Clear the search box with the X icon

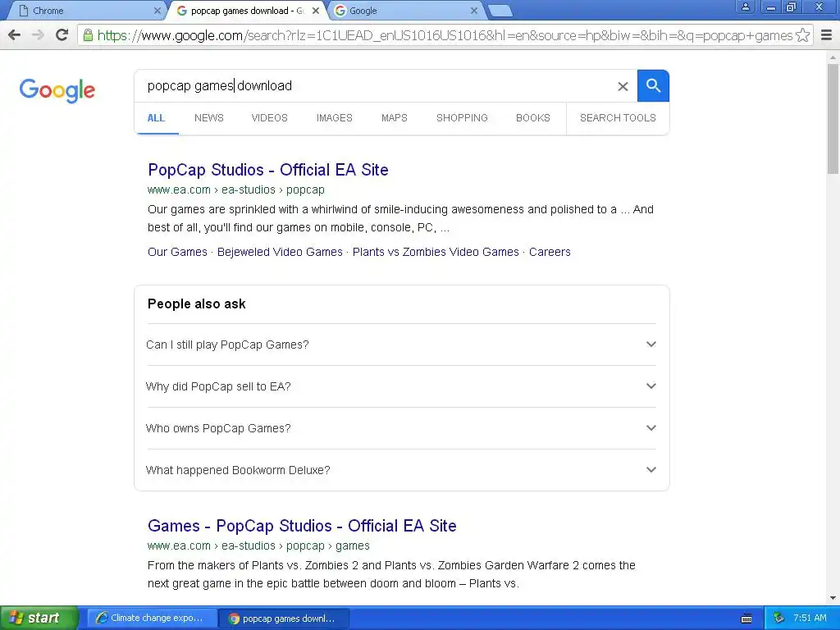tap(623, 86)
